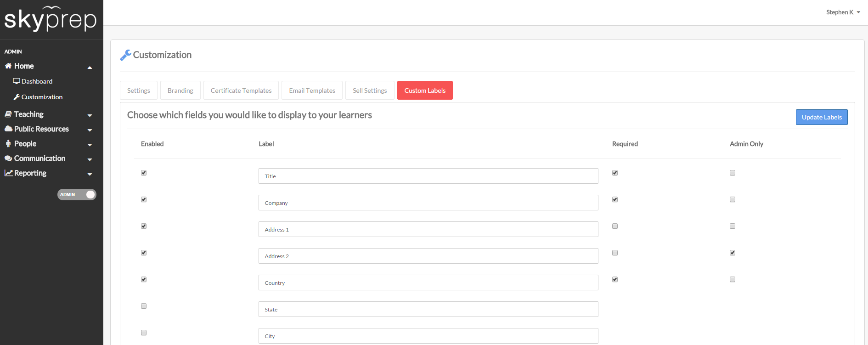Viewport: 868px width, 345px height.
Task: Uncheck Required for the Company field
Action: pyautogui.click(x=615, y=199)
